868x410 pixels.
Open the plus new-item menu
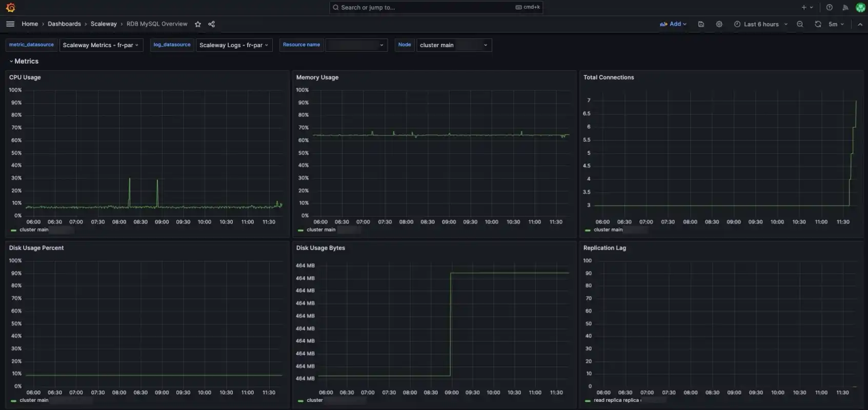(x=807, y=7)
